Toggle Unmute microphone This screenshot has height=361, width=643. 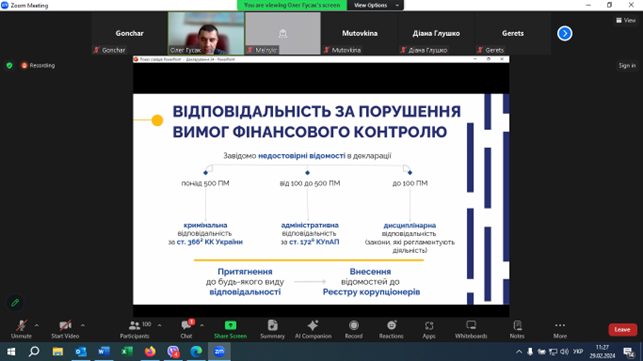(x=21, y=329)
